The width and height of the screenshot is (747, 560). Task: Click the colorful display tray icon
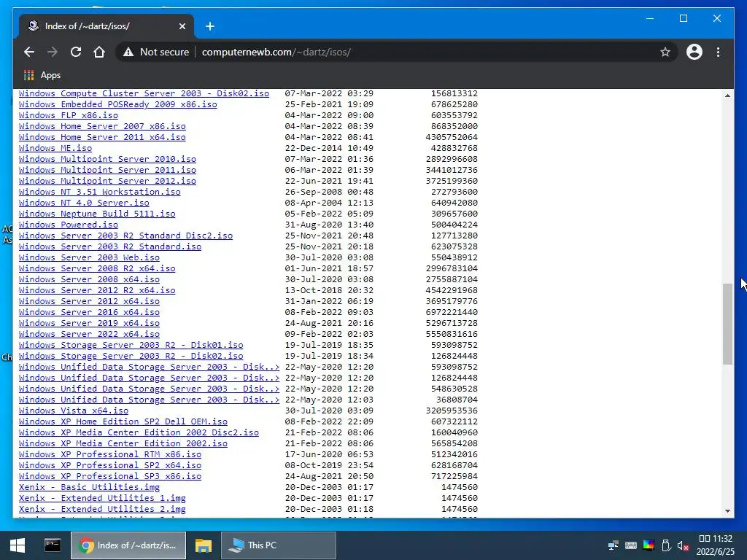[x=649, y=545]
